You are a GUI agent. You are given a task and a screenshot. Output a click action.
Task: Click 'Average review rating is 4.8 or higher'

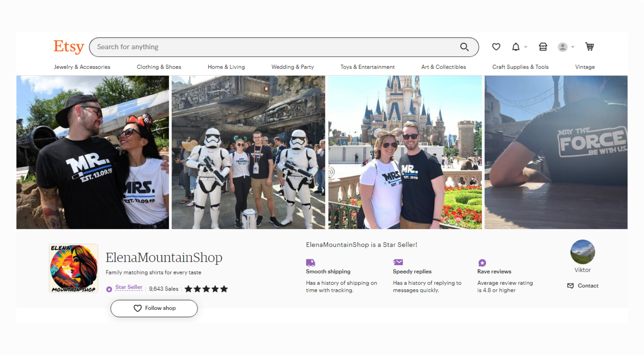click(505, 286)
